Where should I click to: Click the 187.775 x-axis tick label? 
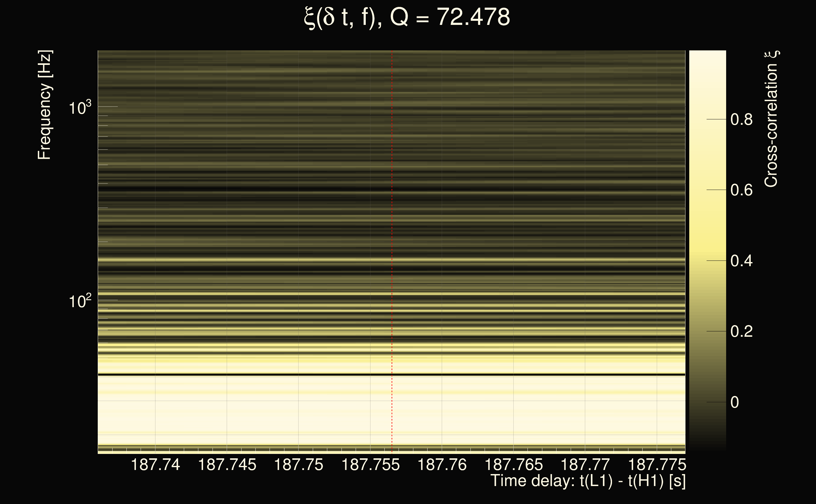click(656, 465)
